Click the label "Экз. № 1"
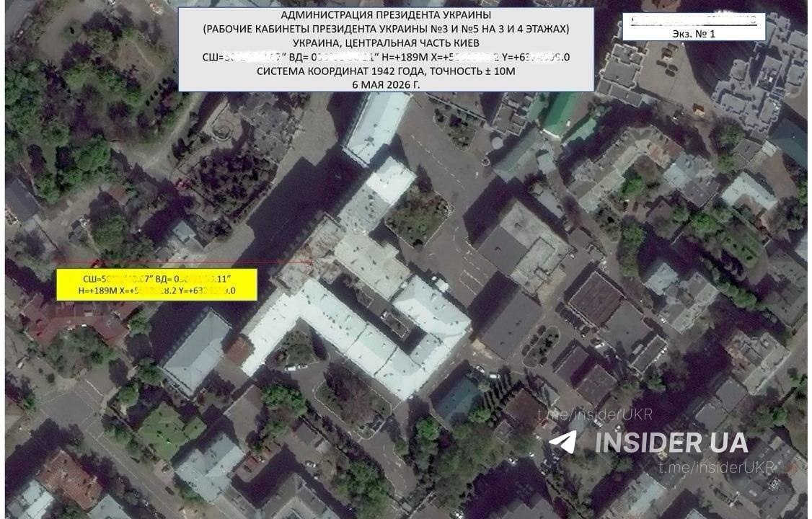The image size is (812, 519). 694,34
